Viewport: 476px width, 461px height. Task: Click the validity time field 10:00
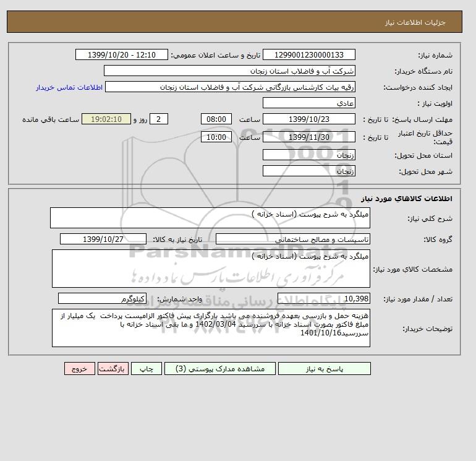tap(216, 137)
